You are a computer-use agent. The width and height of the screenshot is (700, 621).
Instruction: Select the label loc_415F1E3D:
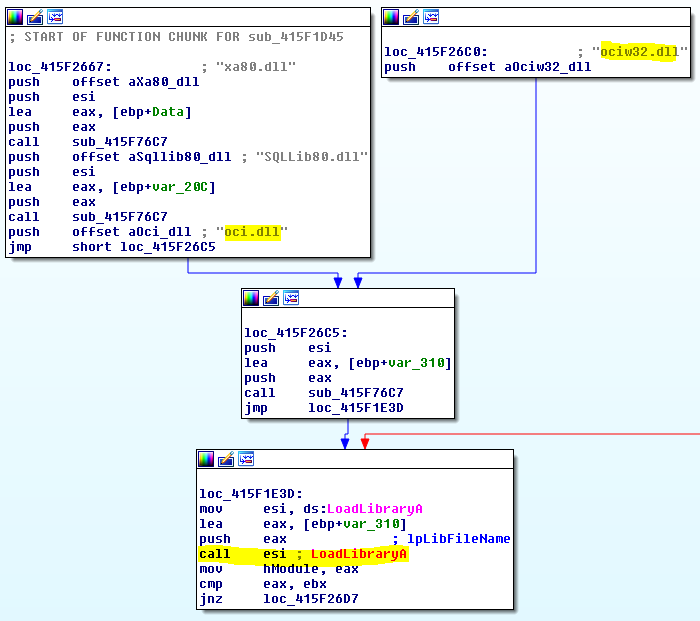click(x=251, y=494)
